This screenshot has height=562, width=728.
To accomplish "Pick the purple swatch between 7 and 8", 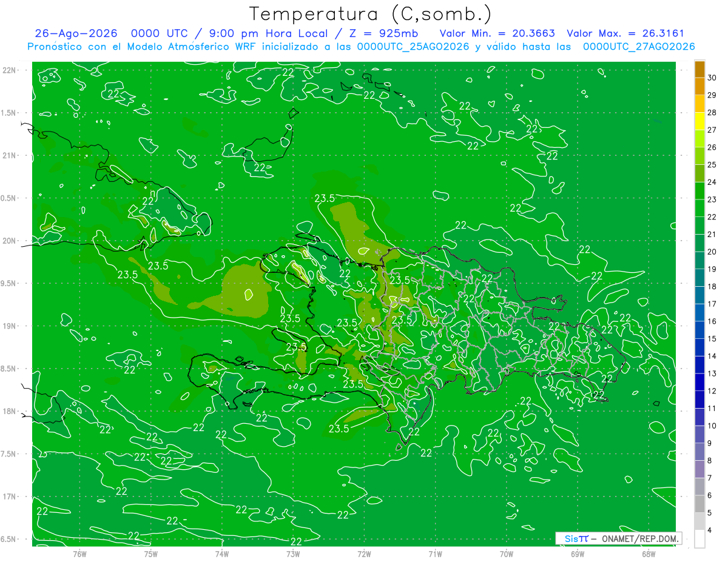I will click(699, 470).
